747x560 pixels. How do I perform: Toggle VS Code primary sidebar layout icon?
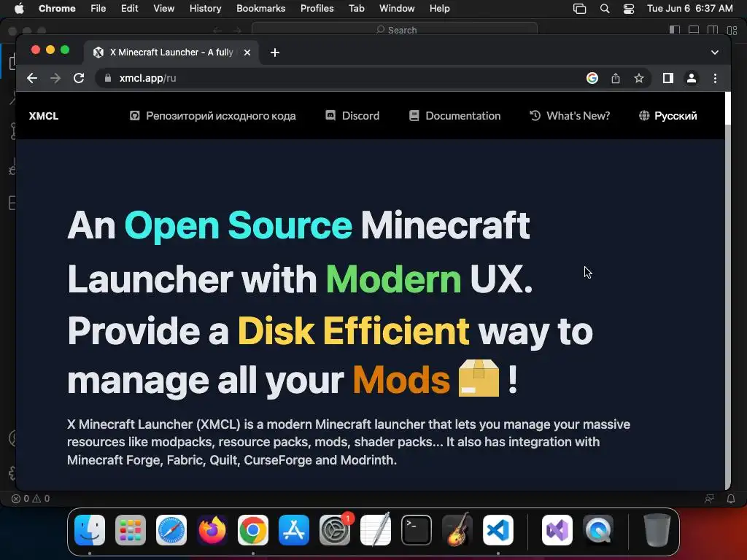[x=675, y=30]
